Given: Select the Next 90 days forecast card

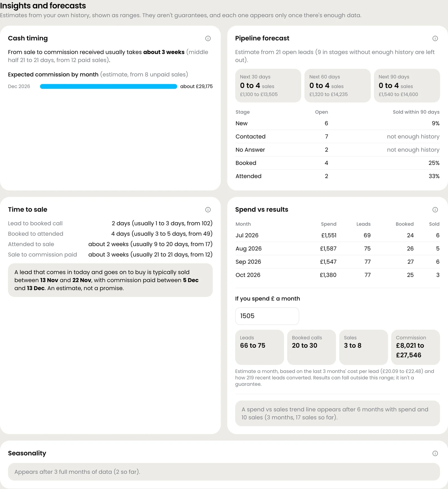Looking at the screenshot, I should [407, 85].
